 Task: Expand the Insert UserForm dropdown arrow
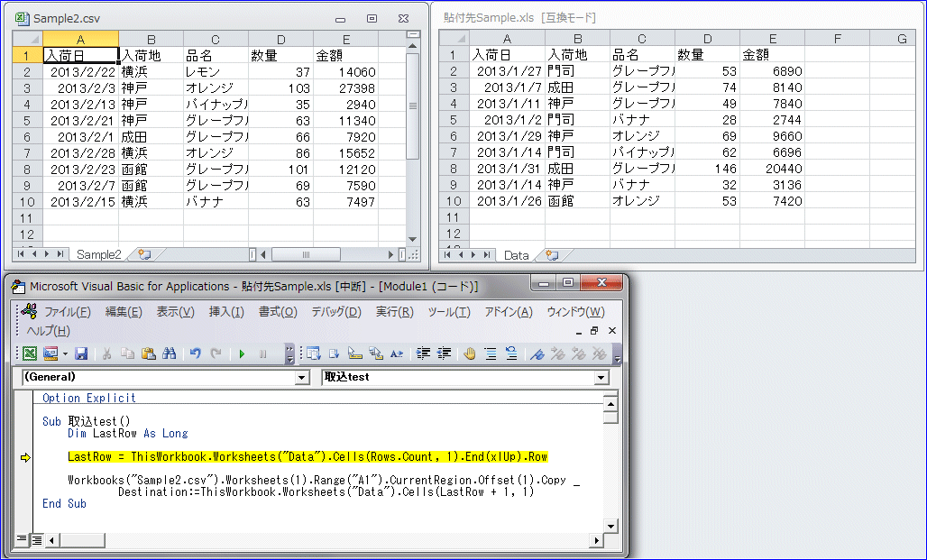(x=64, y=354)
